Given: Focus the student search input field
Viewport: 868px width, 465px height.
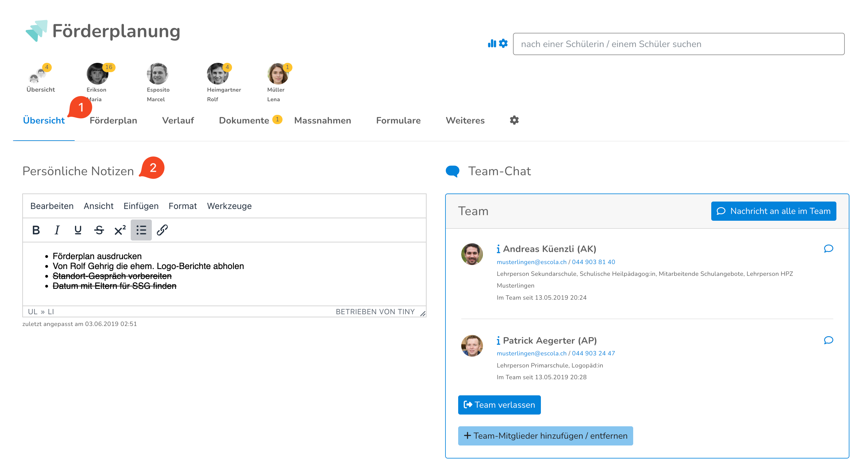Looking at the screenshot, I should click(x=678, y=44).
